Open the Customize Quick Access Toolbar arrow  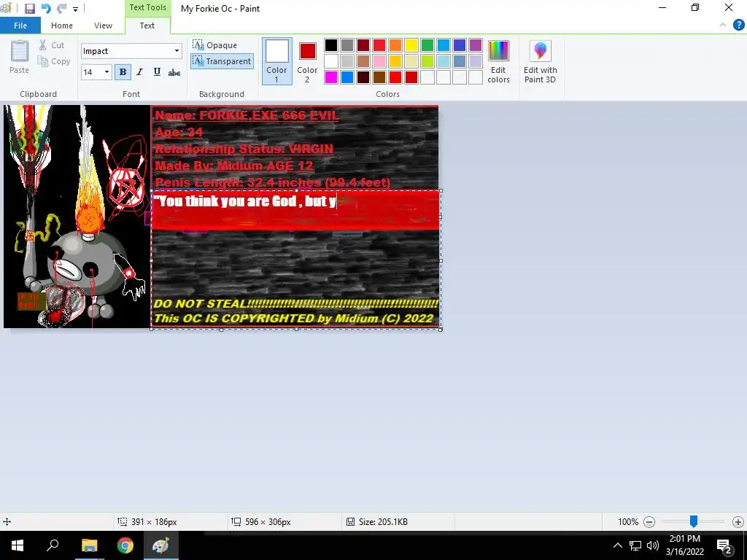click(75, 9)
